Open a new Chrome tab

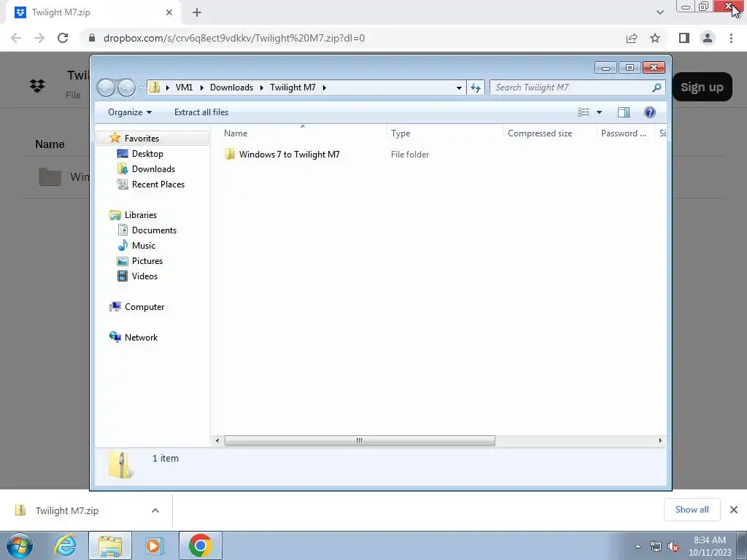(197, 13)
